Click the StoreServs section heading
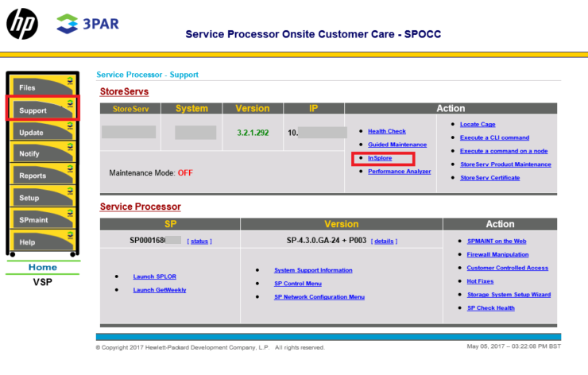 coord(124,91)
